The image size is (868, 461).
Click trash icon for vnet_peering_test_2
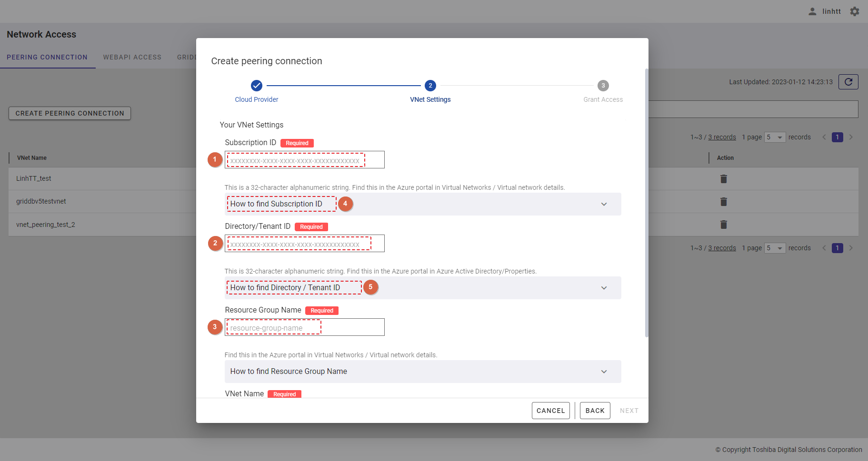[x=723, y=225]
